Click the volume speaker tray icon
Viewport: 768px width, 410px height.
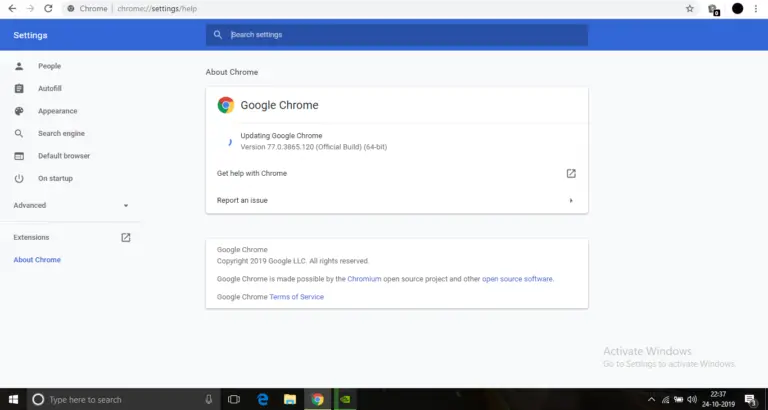[x=692, y=400]
